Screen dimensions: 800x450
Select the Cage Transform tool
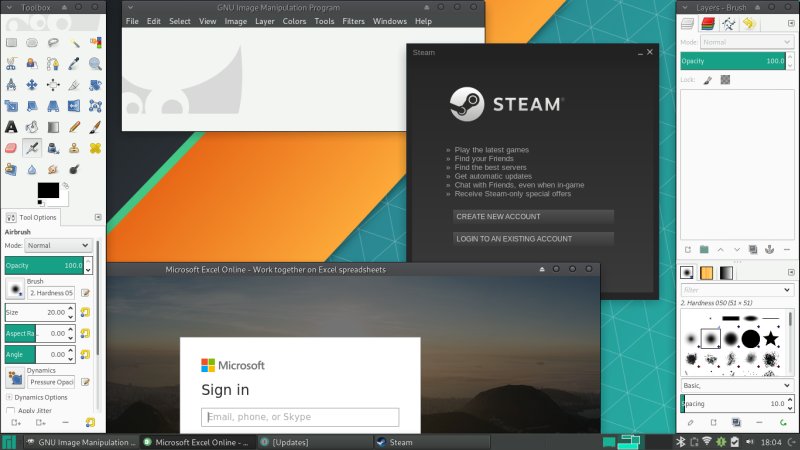pyautogui.click(x=95, y=106)
